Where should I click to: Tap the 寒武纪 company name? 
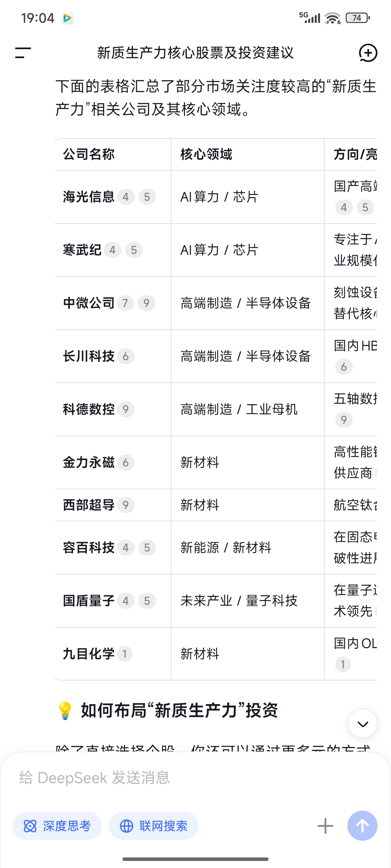82,250
